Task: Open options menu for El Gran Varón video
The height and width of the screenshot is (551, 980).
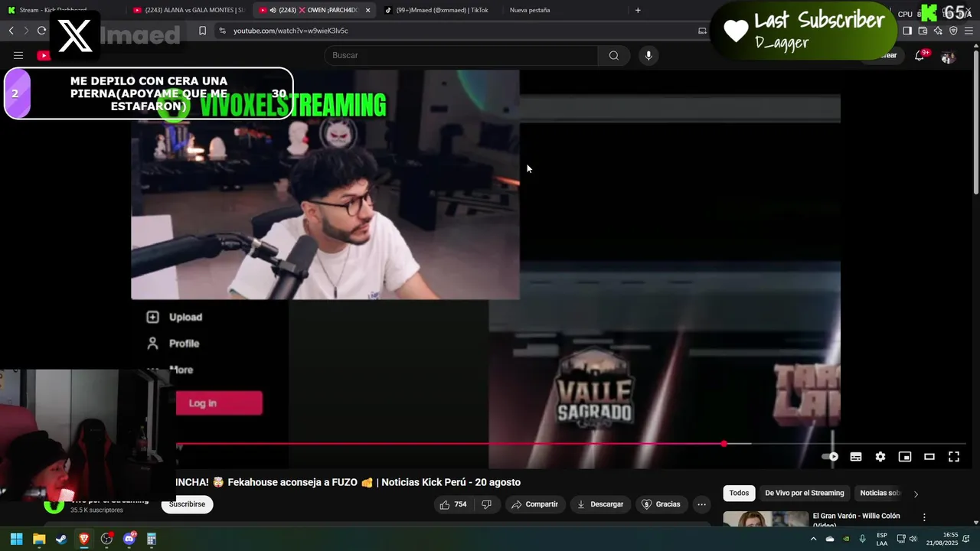Action: point(924,517)
